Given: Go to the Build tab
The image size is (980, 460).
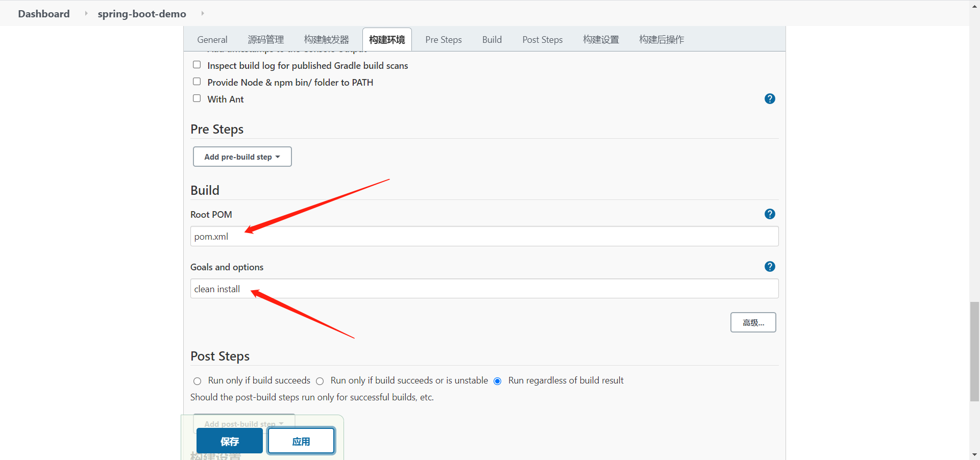Looking at the screenshot, I should (492, 40).
